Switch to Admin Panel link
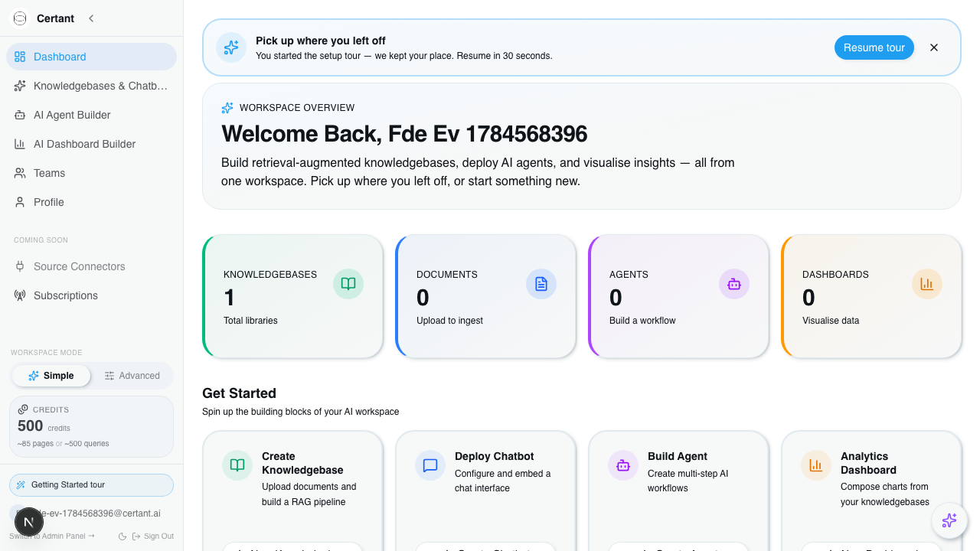Viewport: 980px width, 551px height. (x=52, y=536)
